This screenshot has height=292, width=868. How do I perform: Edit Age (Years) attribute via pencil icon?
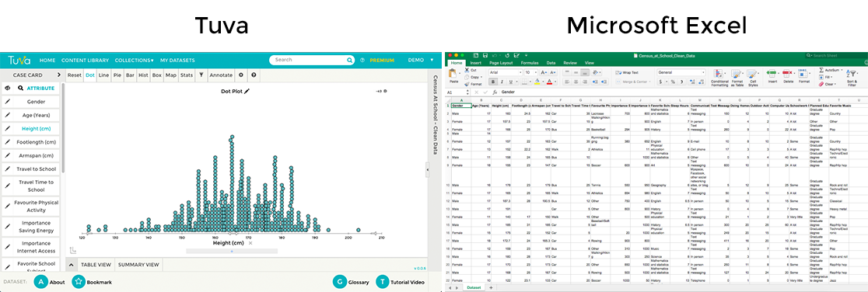(8, 115)
